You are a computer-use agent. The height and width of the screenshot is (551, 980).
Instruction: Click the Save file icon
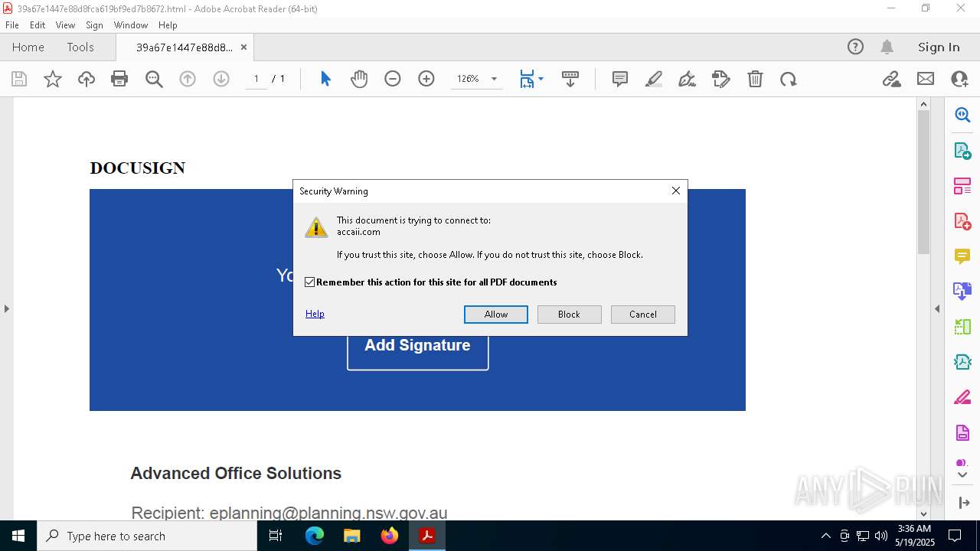point(19,79)
